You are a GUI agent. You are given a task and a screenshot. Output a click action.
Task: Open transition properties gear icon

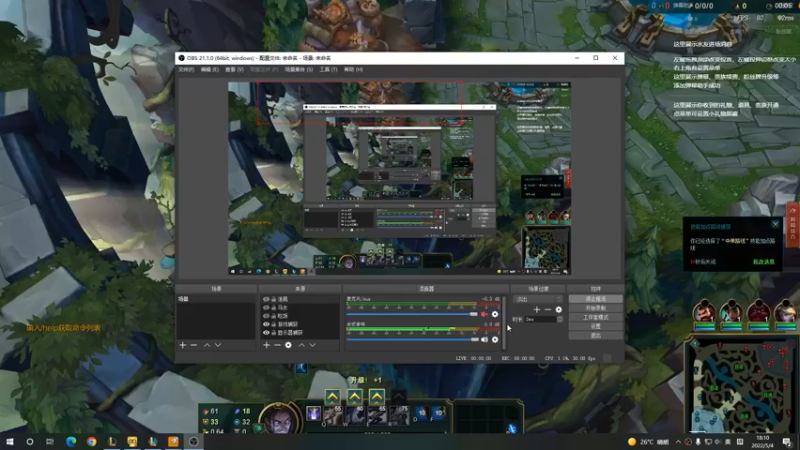(x=559, y=310)
